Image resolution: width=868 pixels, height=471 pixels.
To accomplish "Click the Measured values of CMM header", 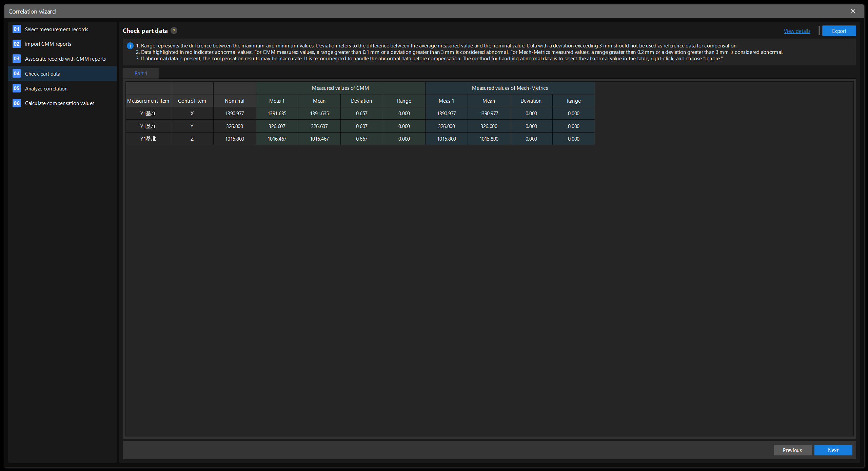I will tap(340, 88).
